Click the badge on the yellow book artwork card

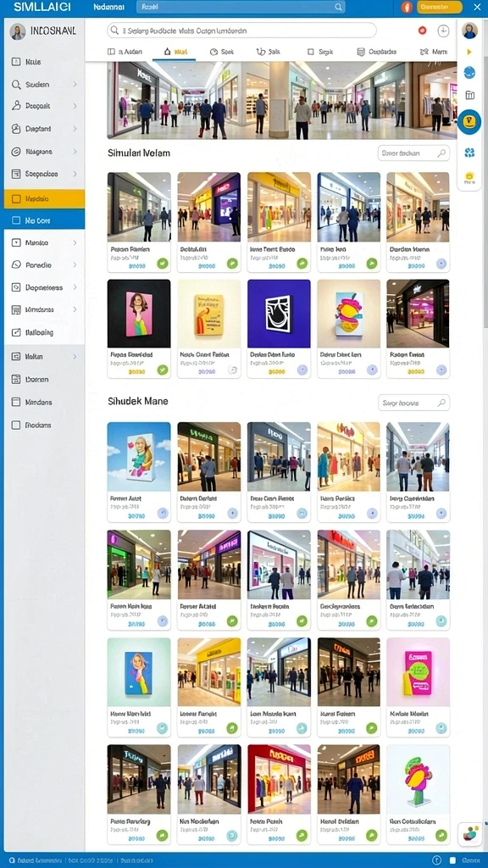[x=232, y=370]
